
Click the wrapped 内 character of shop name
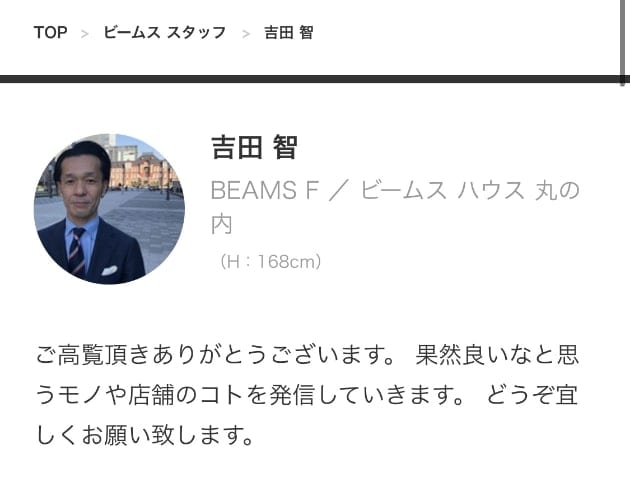point(222,224)
